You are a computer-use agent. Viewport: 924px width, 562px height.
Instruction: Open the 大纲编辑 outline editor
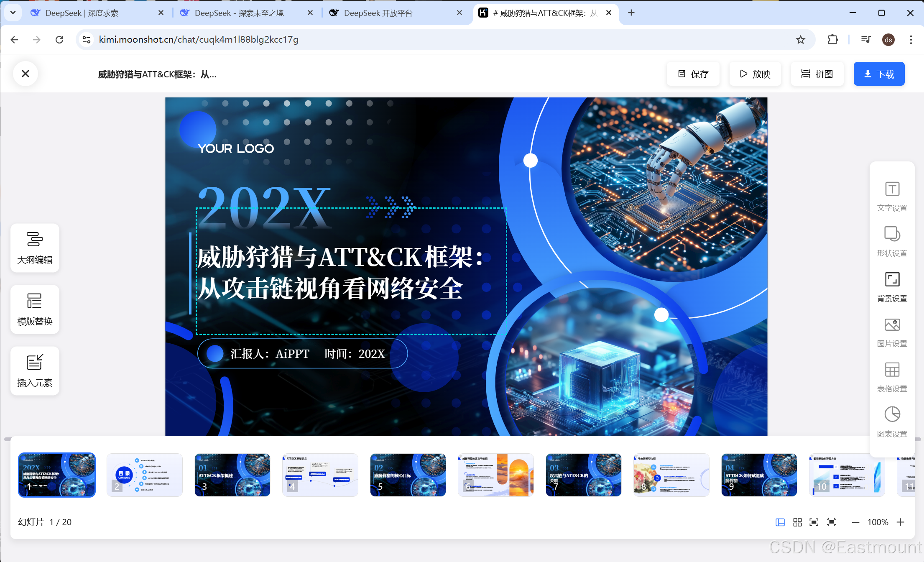pyautogui.click(x=35, y=248)
